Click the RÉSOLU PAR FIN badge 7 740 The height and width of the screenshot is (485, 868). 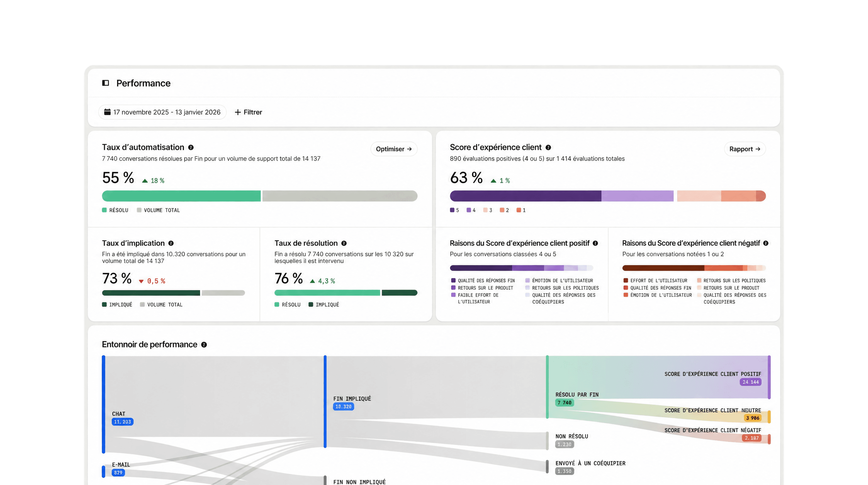pyautogui.click(x=564, y=403)
